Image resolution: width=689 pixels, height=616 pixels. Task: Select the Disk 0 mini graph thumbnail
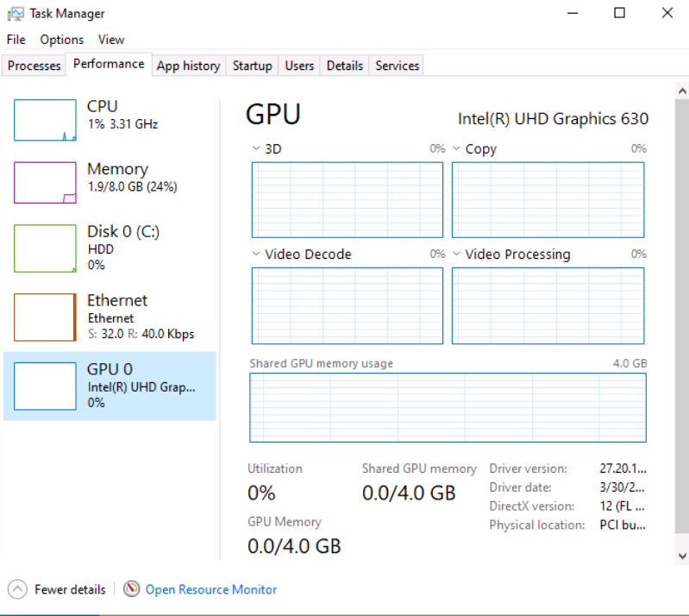[x=45, y=248]
